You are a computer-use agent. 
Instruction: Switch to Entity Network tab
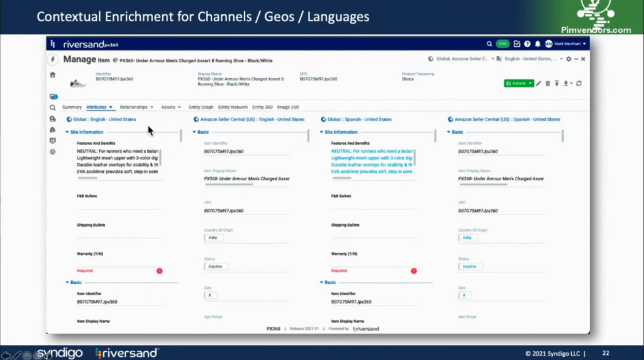[x=233, y=107]
